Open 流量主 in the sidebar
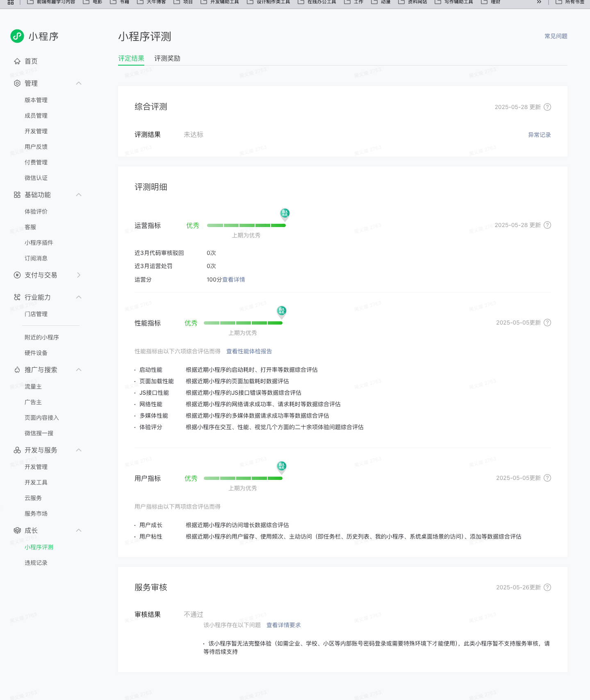Screen dimensions: 590x700 coord(33,386)
